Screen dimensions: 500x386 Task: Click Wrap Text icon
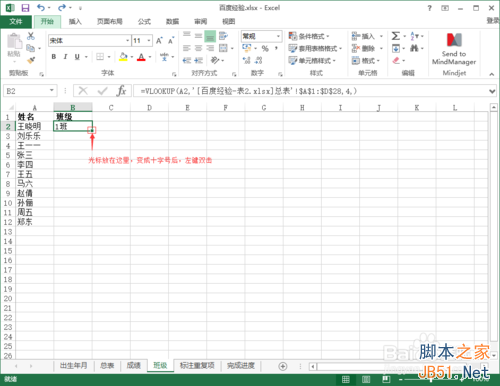click(223, 36)
